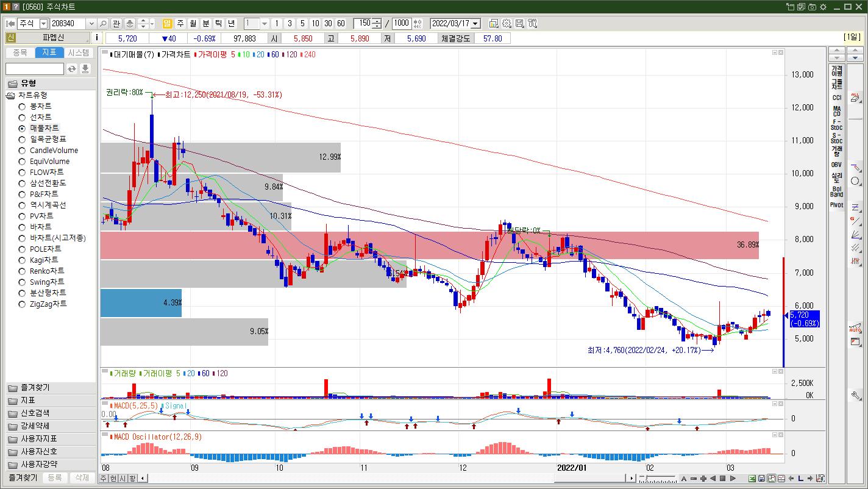Expand the 신호검색 folder section

pyautogui.click(x=51, y=413)
